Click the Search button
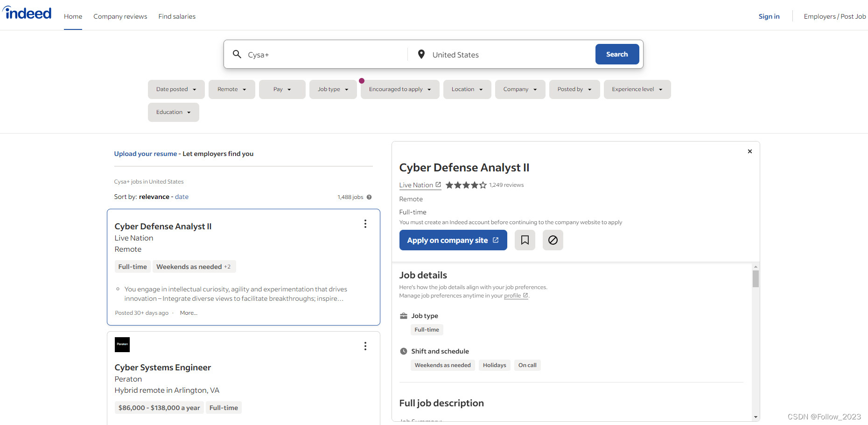 [617, 54]
